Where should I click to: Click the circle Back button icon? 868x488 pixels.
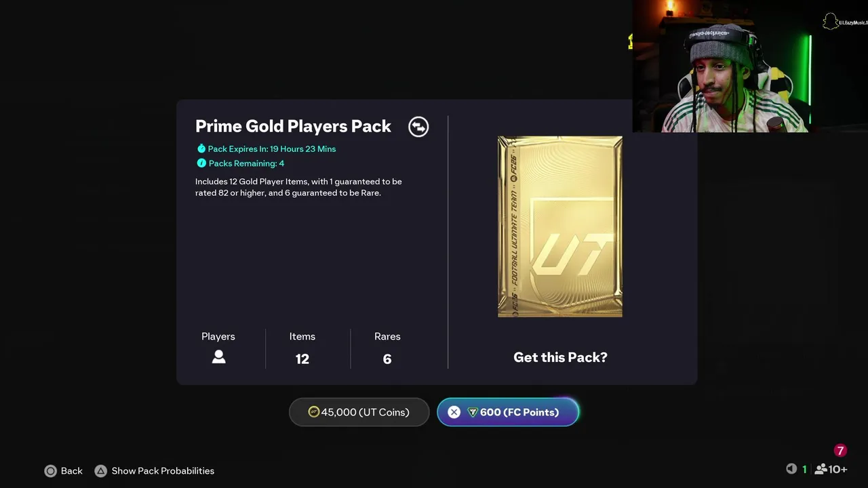51,471
